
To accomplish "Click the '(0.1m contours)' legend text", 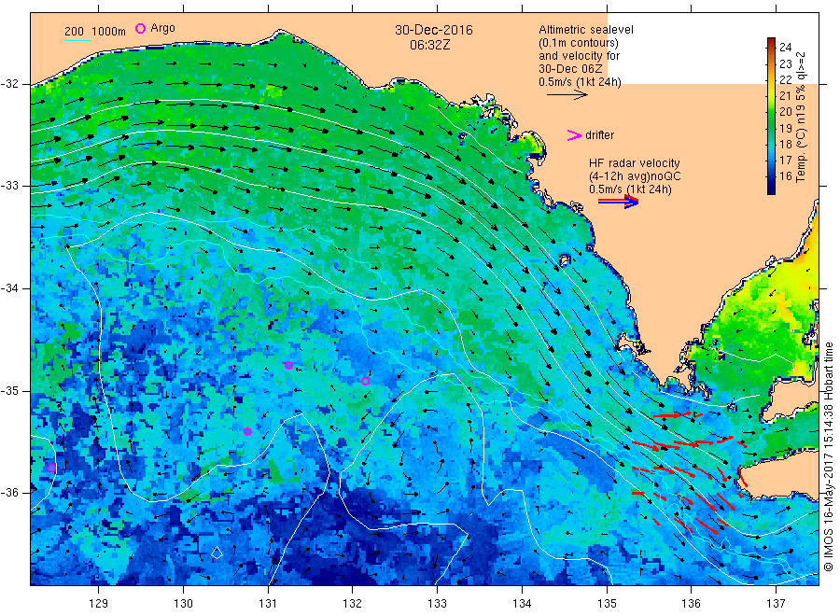I will pyautogui.click(x=579, y=43).
